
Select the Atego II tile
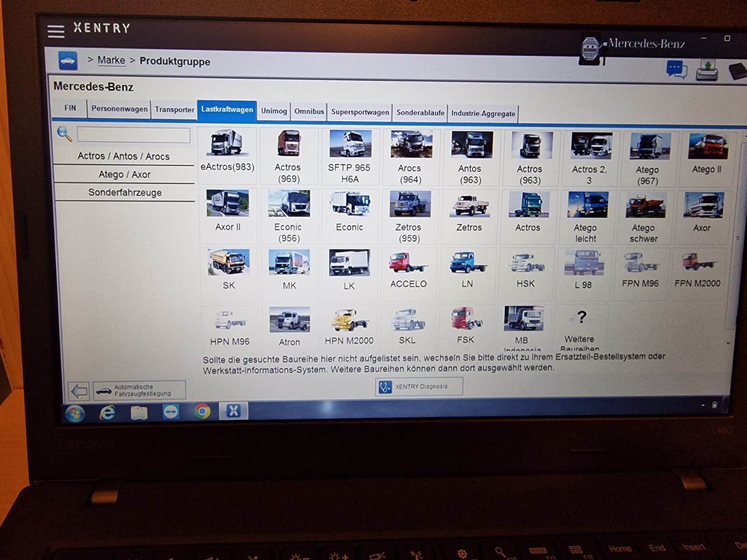[x=706, y=159]
